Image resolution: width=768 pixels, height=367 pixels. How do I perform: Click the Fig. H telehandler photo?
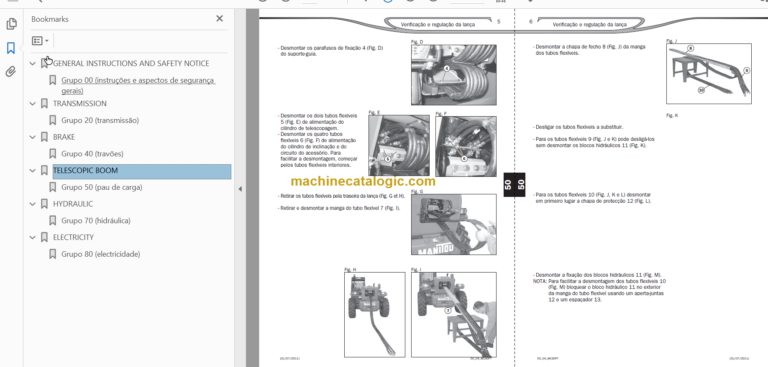click(x=375, y=315)
